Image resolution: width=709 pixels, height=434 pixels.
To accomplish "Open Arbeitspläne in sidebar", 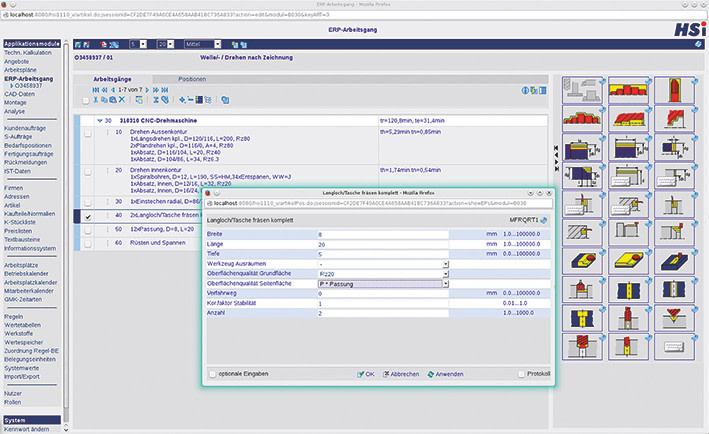I will coord(20,70).
